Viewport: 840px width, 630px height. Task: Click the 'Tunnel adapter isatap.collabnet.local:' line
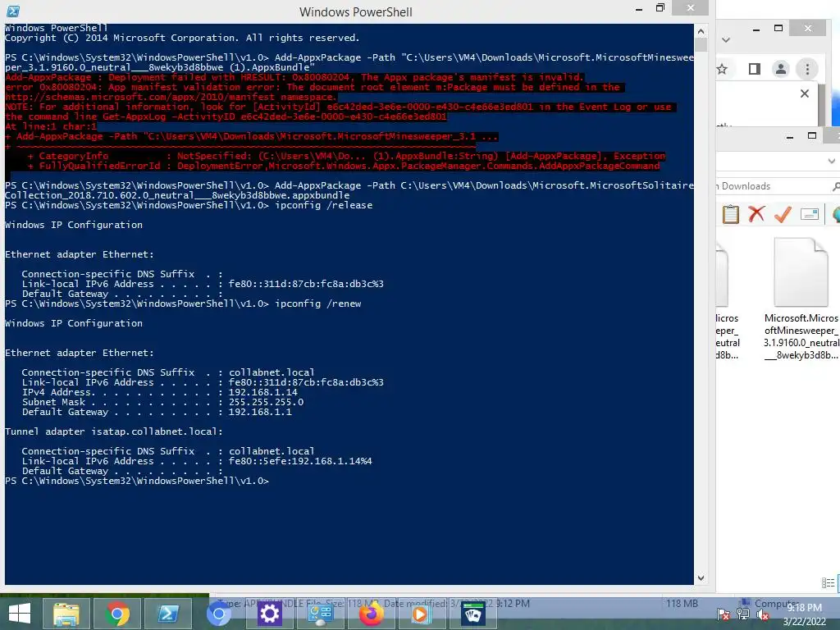[113, 431]
